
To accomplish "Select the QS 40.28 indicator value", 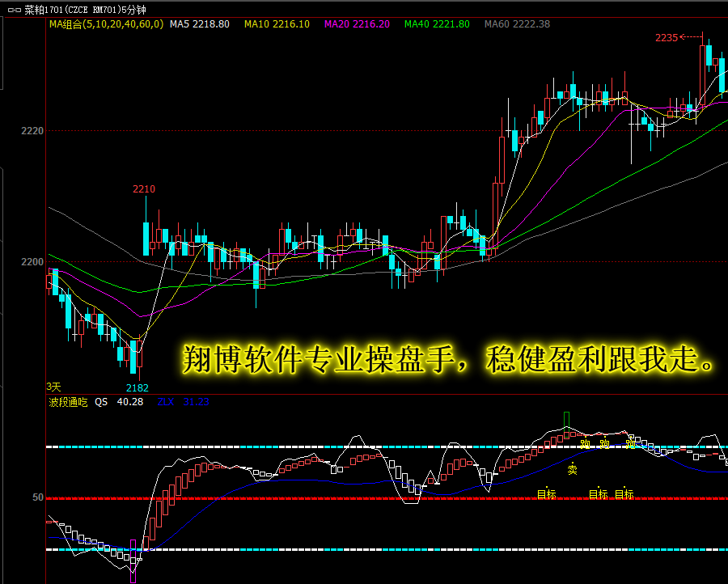I will tap(120, 402).
